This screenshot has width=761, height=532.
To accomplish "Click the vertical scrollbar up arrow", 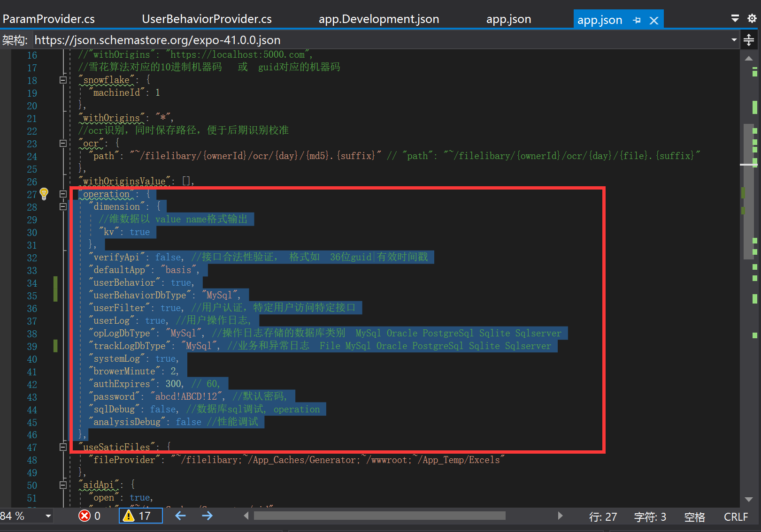I will click(x=749, y=58).
